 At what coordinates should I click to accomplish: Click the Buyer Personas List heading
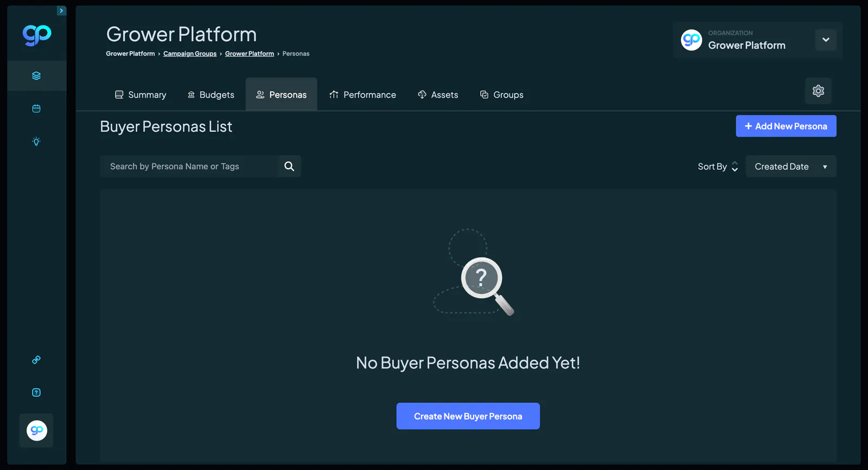click(166, 126)
